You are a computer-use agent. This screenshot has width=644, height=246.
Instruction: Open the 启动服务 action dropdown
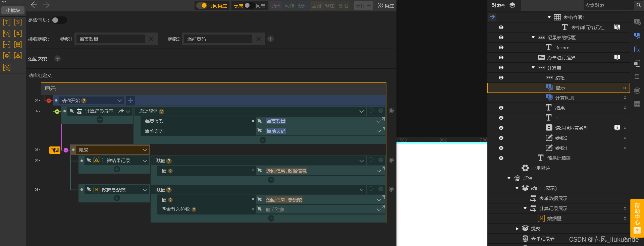coord(362,111)
